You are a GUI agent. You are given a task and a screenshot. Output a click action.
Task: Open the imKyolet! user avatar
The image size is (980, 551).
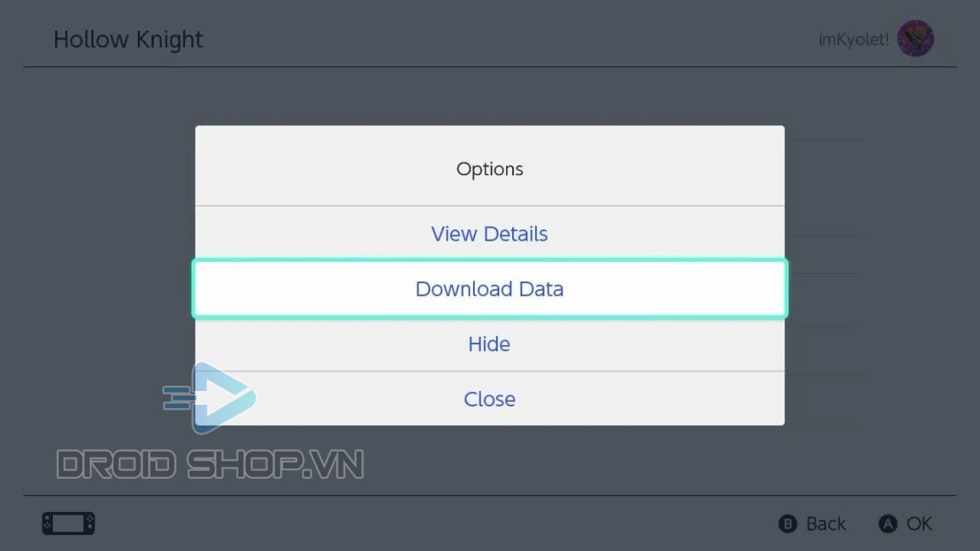click(915, 38)
